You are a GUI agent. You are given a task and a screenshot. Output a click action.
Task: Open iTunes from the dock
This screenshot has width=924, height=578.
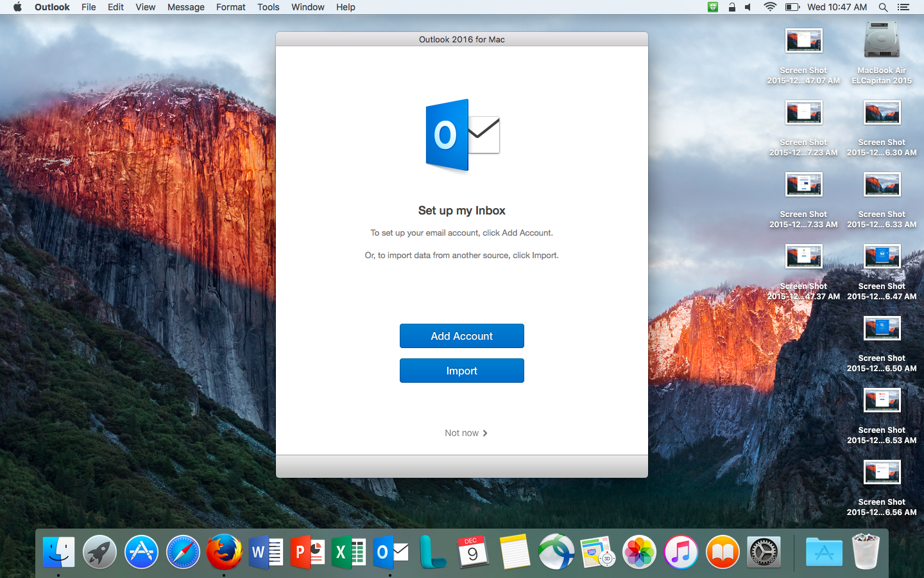pyautogui.click(x=681, y=552)
